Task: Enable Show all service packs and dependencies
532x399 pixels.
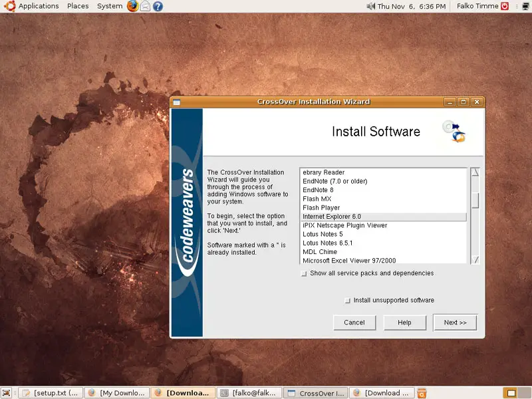Action: pyautogui.click(x=304, y=273)
